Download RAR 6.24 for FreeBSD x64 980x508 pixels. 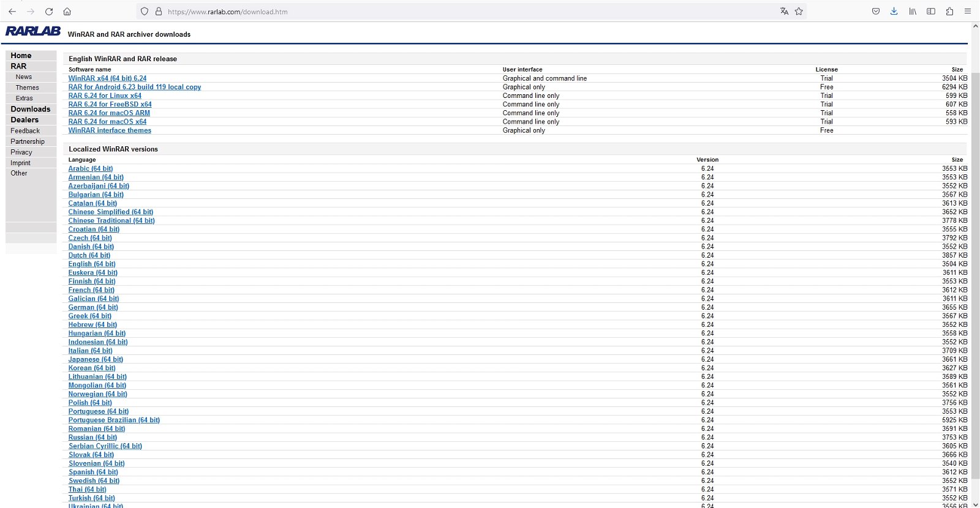point(110,104)
